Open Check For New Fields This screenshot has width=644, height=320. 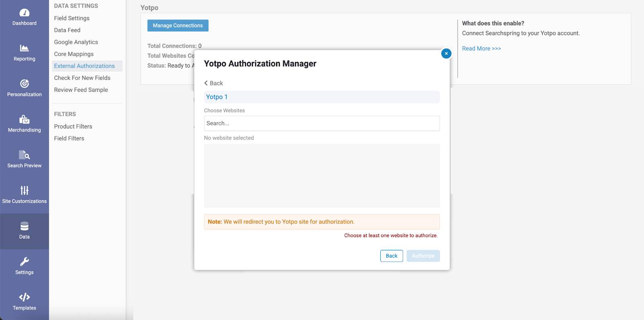82,78
